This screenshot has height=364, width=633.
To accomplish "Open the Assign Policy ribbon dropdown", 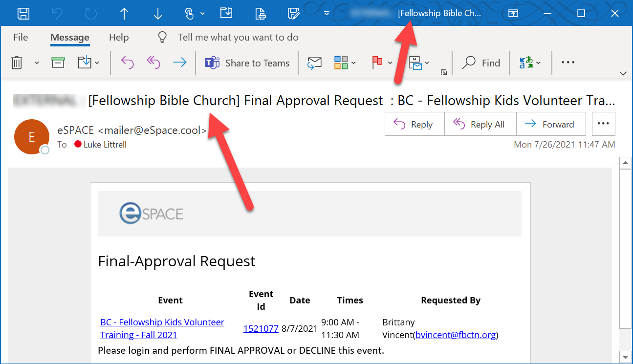I will 419,63.
